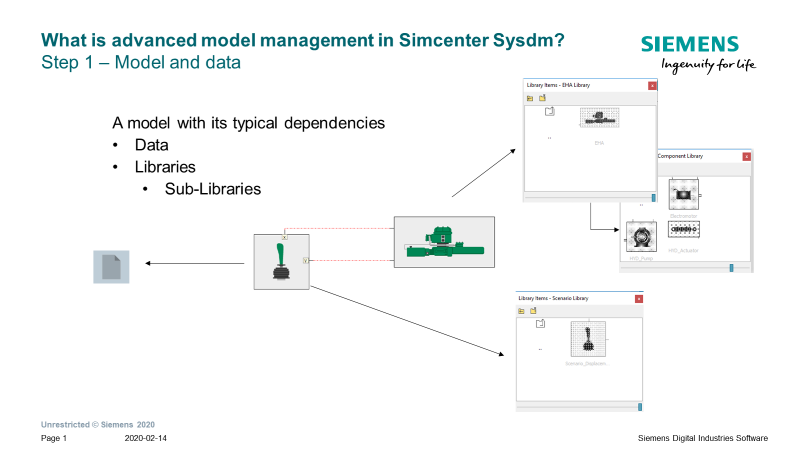
Task: Click the parent folder item in EHA Library
Action: (549, 111)
